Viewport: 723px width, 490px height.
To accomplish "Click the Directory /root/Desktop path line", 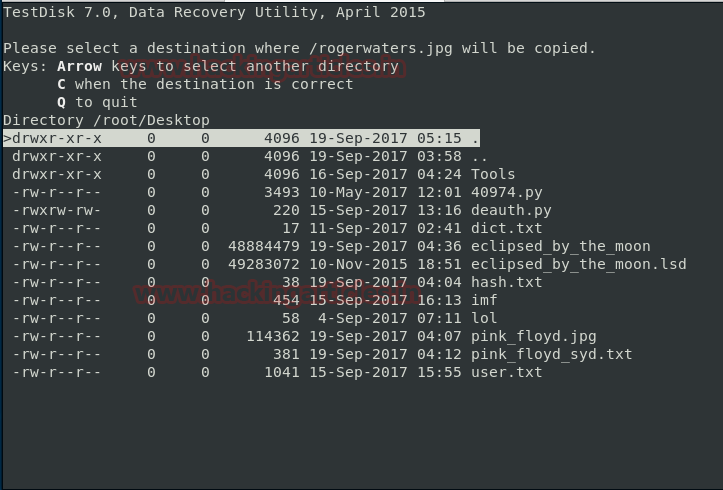I will point(106,120).
